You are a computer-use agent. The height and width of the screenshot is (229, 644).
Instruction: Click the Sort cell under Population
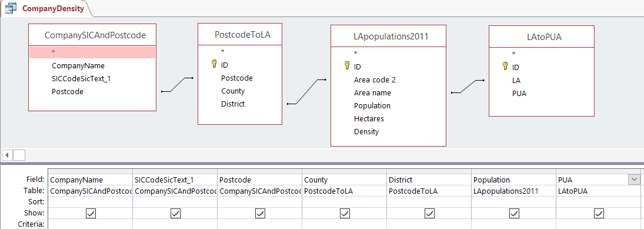(x=513, y=202)
